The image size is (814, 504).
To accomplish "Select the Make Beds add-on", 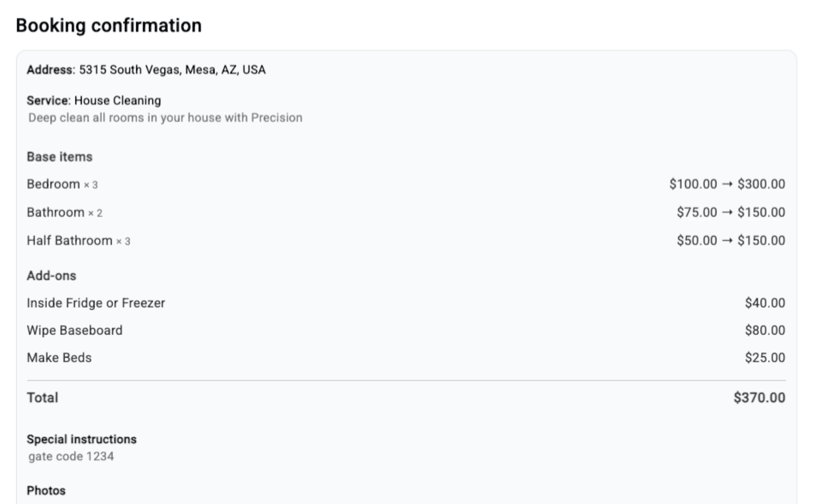I will [59, 358].
